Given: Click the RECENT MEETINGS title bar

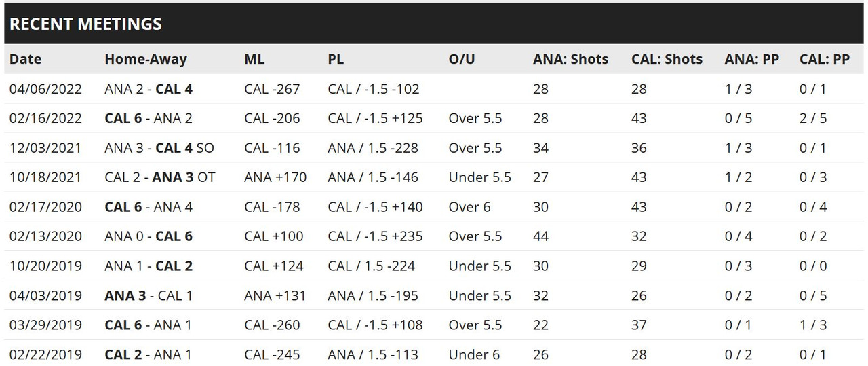Looking at the screenshot, I should (x=434, y=24).
